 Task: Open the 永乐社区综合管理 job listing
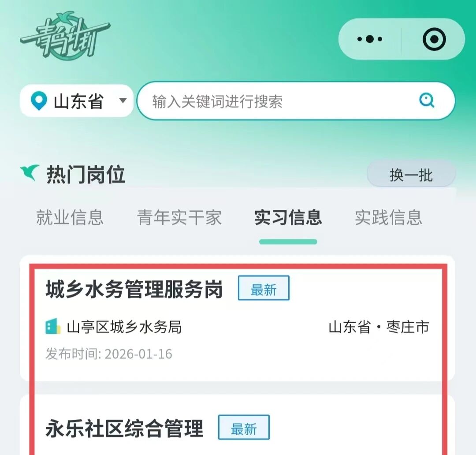click(237, 425)
